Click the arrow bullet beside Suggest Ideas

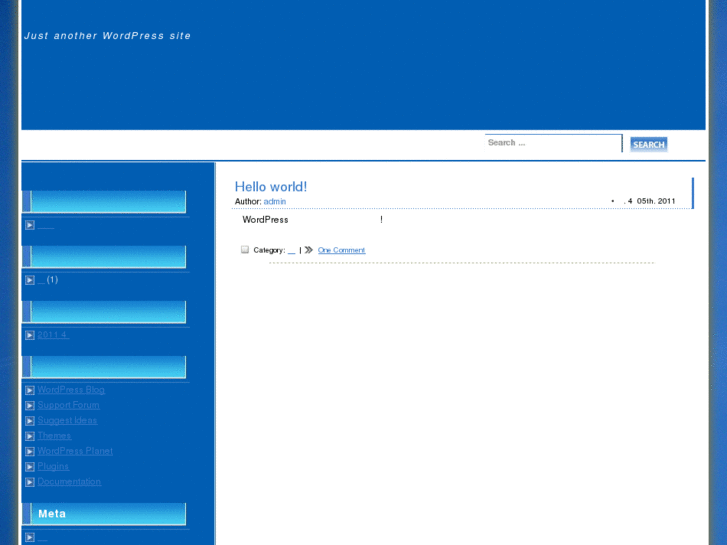[x=30, y=421]
